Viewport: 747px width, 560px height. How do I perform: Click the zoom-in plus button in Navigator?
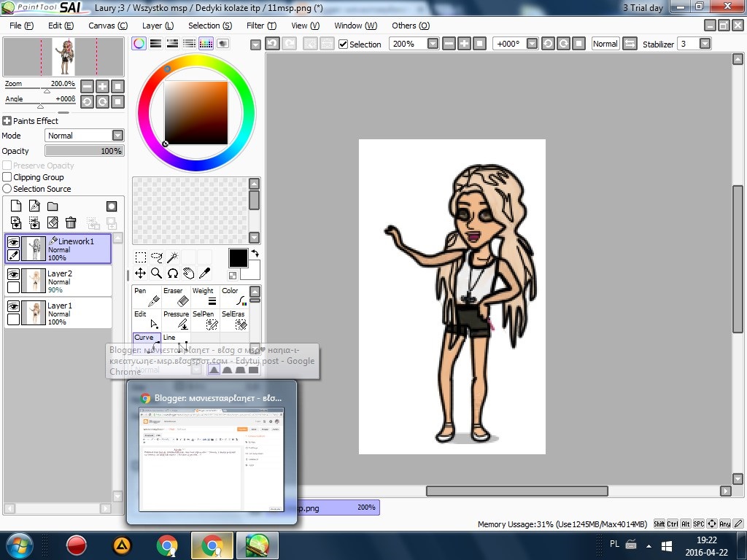pos(102,86)
